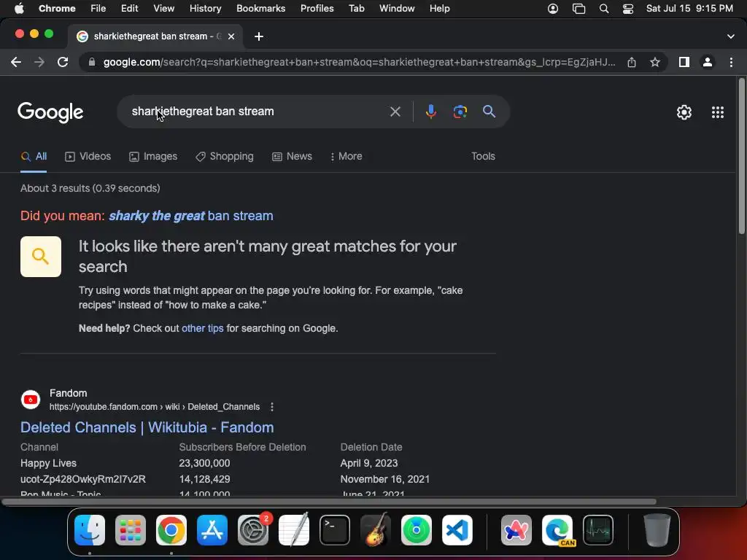Open the Chrome profile avatar
747x560 pixels.
(x=708, y=63)
